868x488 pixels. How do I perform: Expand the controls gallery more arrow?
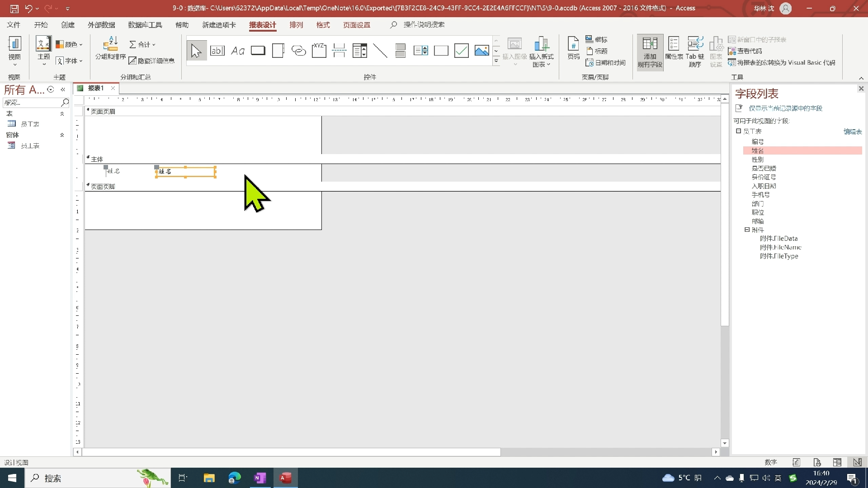click(x=496, y=61)
